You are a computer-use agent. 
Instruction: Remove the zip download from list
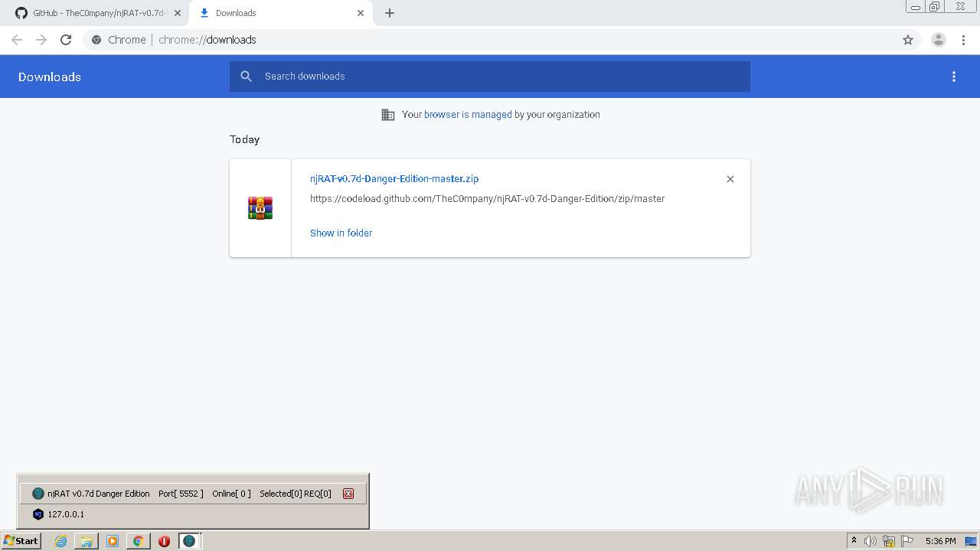click(730, 179)
